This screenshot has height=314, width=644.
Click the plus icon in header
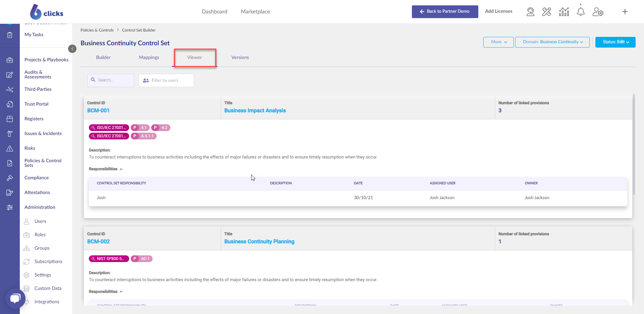[625, 12]
